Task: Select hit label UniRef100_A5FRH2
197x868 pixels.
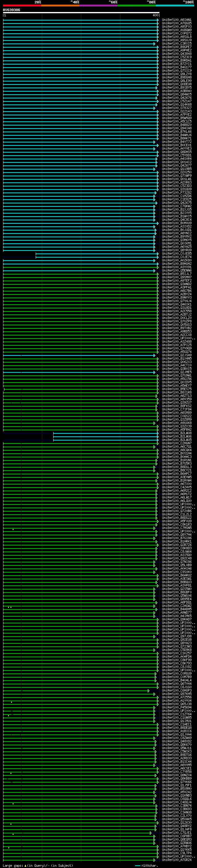Action: 177,430
